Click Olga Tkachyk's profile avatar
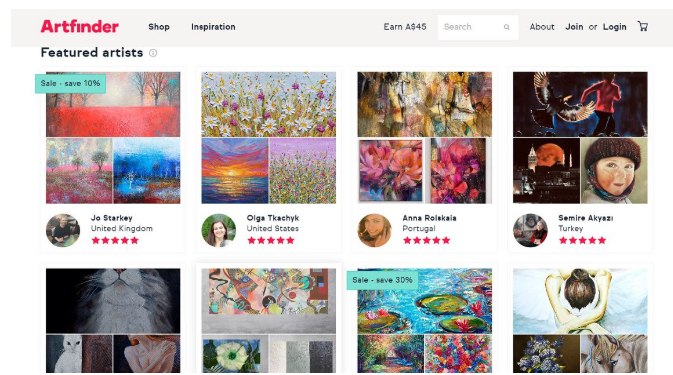673x375 pixels. click(x=219, y=230)
